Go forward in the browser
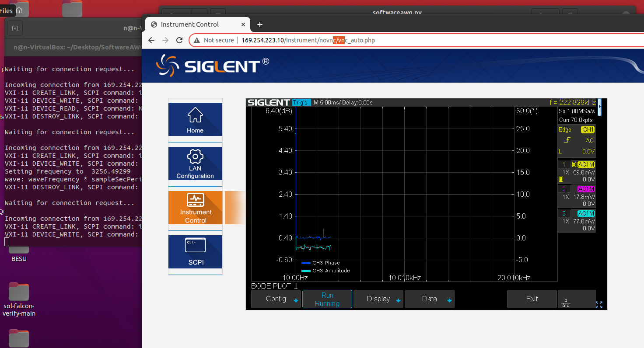Image resolution: width=644 pixels, height=348 pixels. (165, 40)
